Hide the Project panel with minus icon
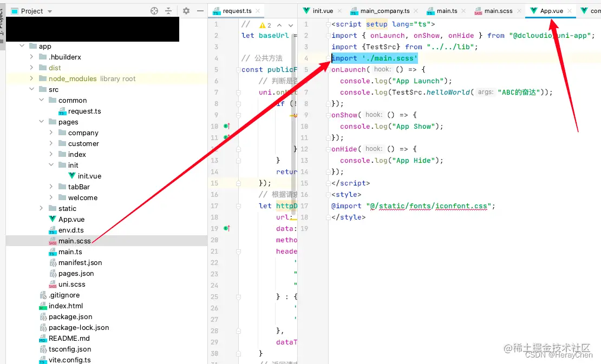Image resolution: width=601 pixels, height=364 pixels. pos(200,11)
